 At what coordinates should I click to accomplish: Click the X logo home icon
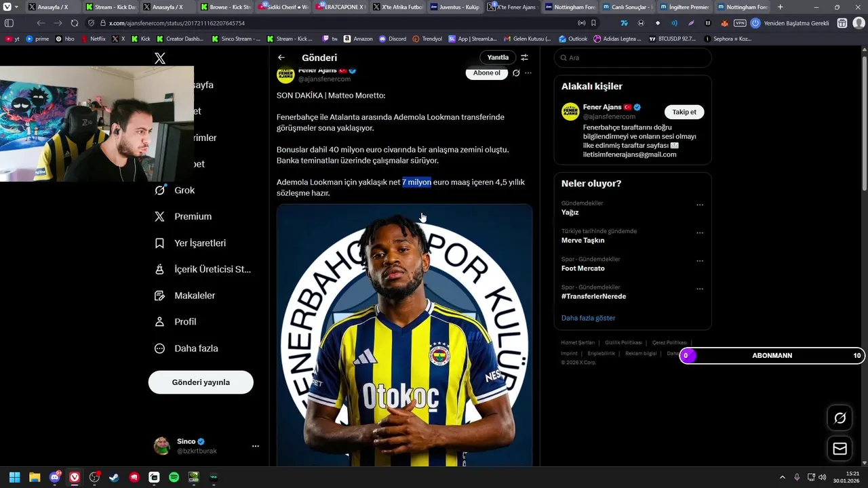coord(160,58)
